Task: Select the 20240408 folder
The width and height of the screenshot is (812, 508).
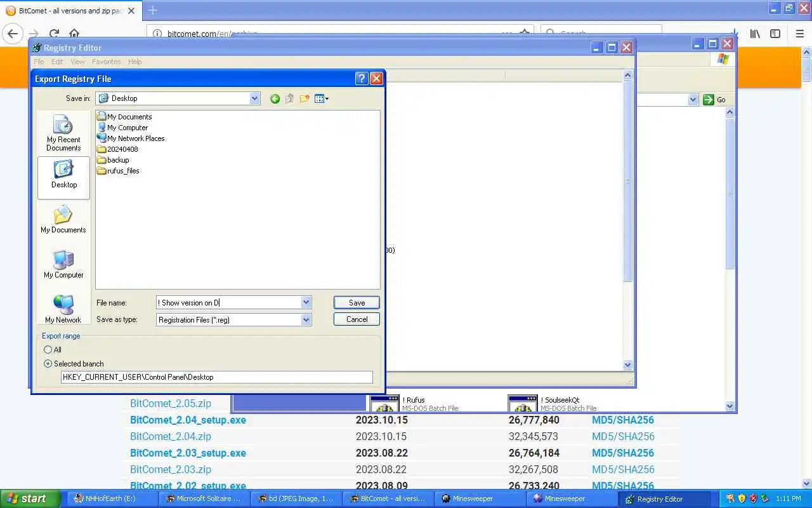Action: click(117, 149)
